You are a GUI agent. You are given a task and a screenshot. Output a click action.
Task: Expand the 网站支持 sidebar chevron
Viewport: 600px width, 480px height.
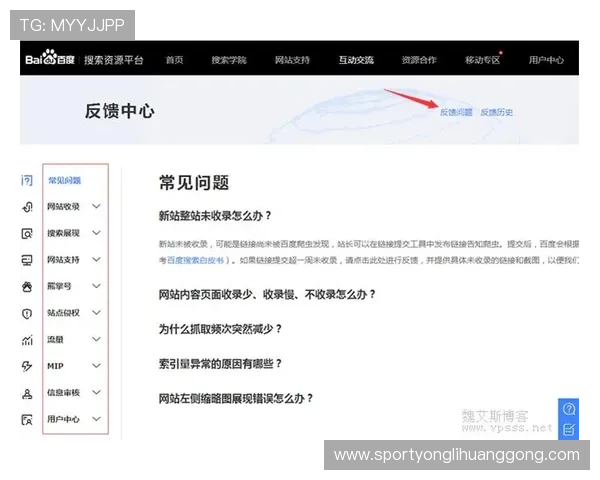point(96,260)
